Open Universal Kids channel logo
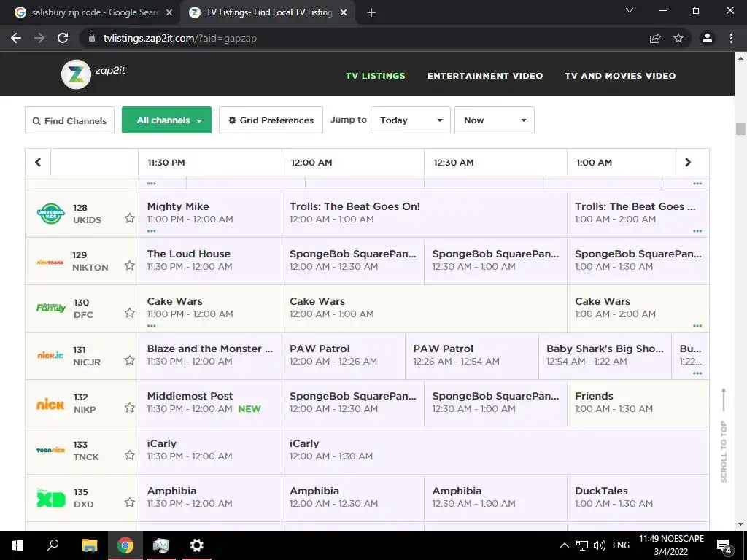Viewport: 747px width, 560px height. 50,214
